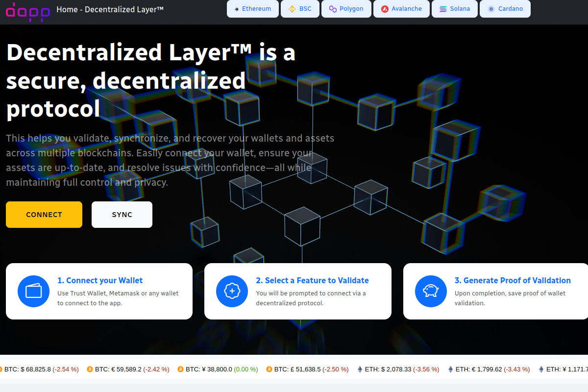
Task: Open the Select a Feature to Validate link
Action: coord(313,280)
